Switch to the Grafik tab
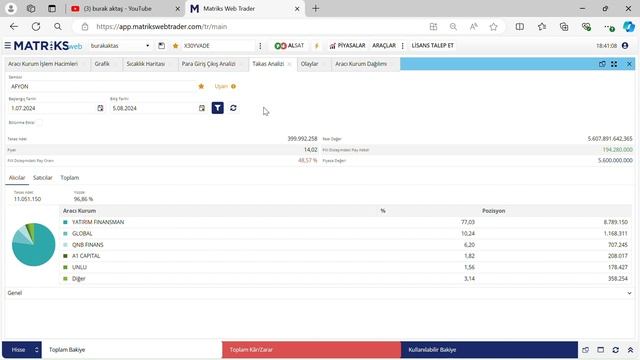640x360 pixels. 102,64
